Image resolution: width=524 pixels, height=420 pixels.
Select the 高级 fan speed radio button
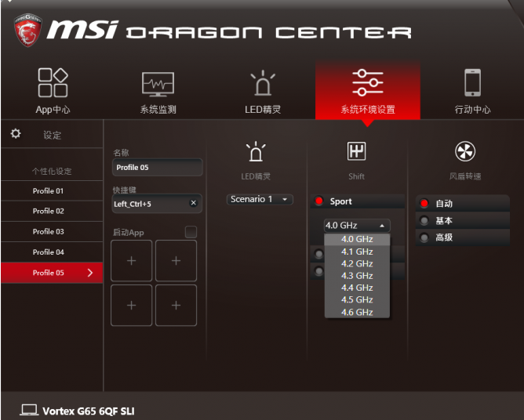[x=424, y=237]
